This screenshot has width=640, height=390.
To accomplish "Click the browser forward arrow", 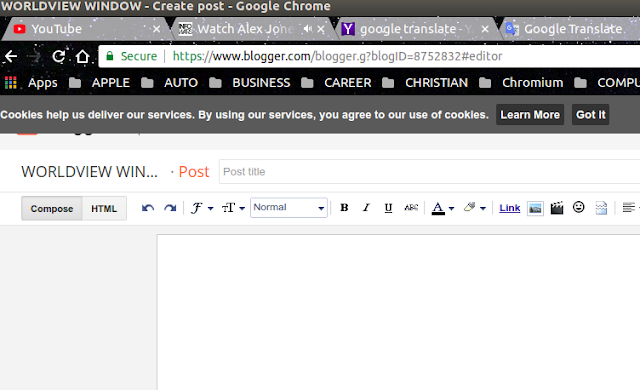I will point(35,56).
